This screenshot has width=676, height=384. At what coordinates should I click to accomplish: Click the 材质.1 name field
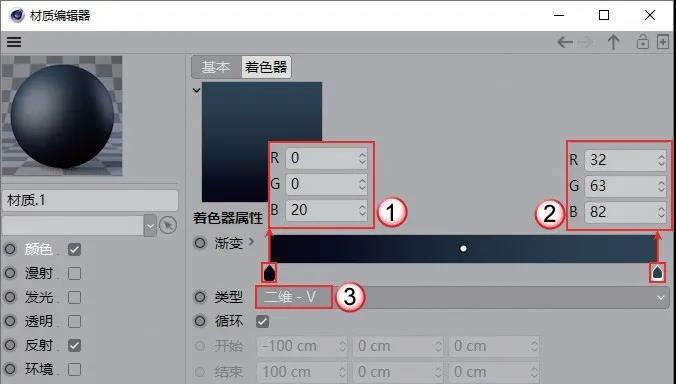(x=90, y=200)
